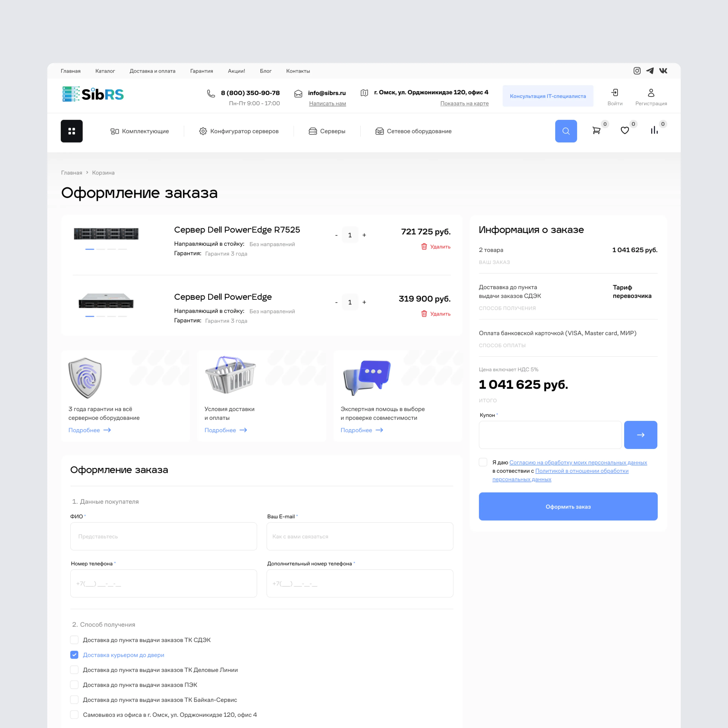Click Консультация IT-специалиста button
This screenshot has height=728, width=728.
tap(548, 96)
